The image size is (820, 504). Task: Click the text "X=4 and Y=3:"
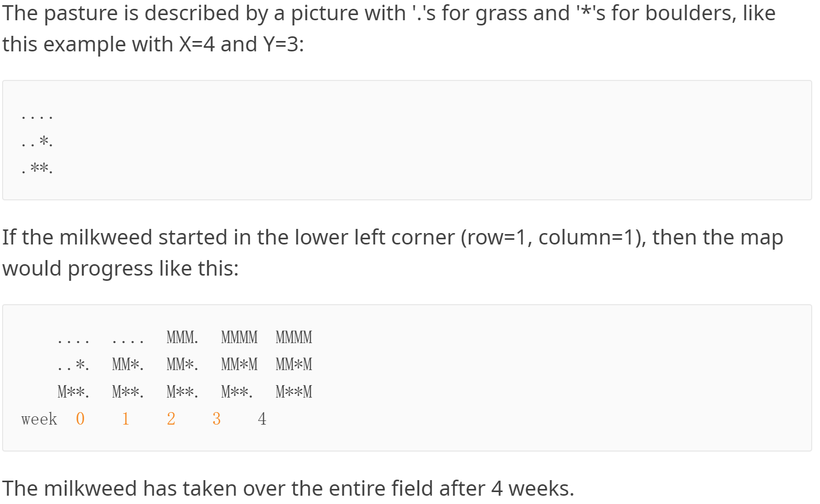241,45
